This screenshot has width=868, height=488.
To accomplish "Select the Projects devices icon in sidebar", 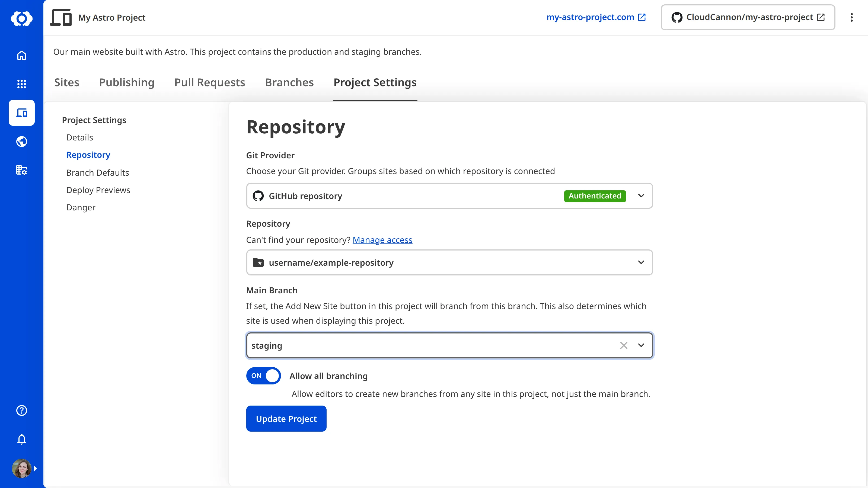I will pyautogui.click(x=22, y=113).
